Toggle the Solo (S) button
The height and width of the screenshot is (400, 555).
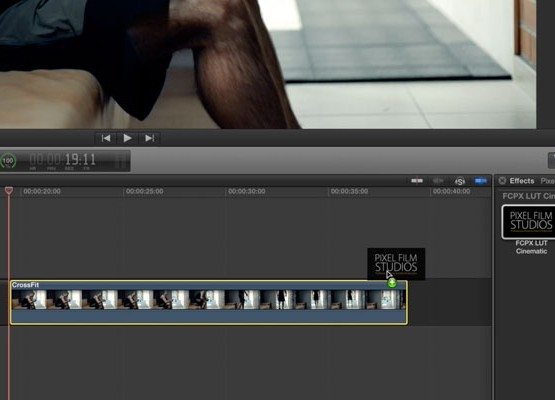459,182
